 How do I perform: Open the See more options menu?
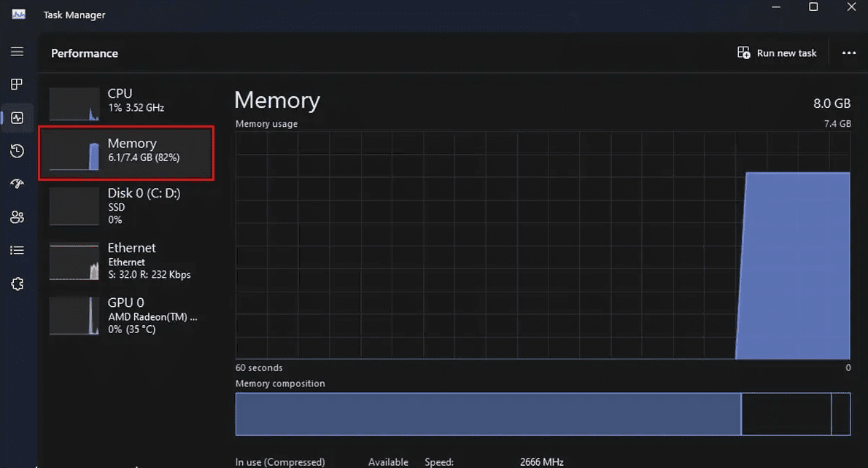[x=849, y=52]
